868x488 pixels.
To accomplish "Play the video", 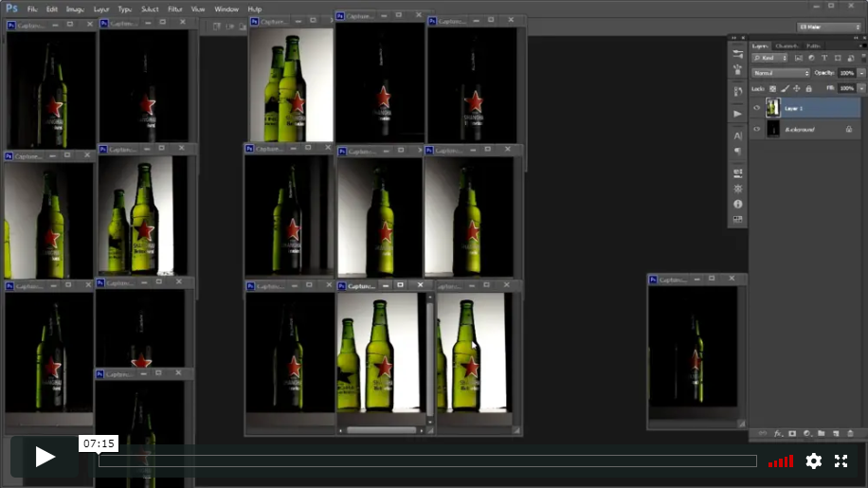I will [45, 457].
